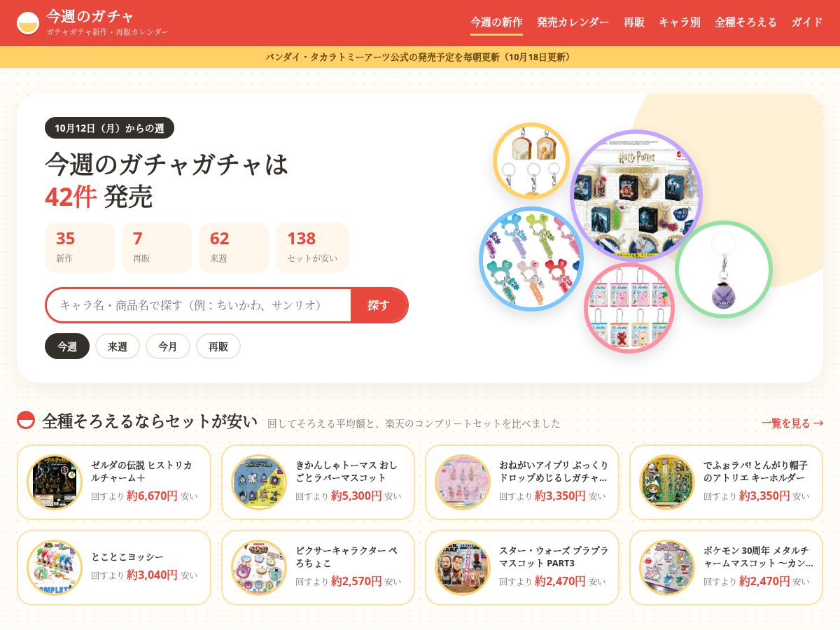Click ゼルダの伝説 ヒストリカルチャーム thumbnail

pos(55,482)
